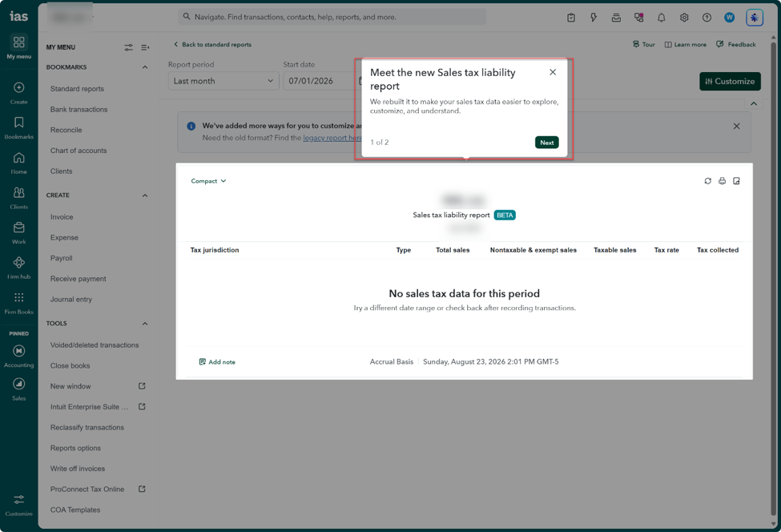Screen dimensions: 781x532
Task: Open Bank transactions bookmark
Action: coord(79,109)
